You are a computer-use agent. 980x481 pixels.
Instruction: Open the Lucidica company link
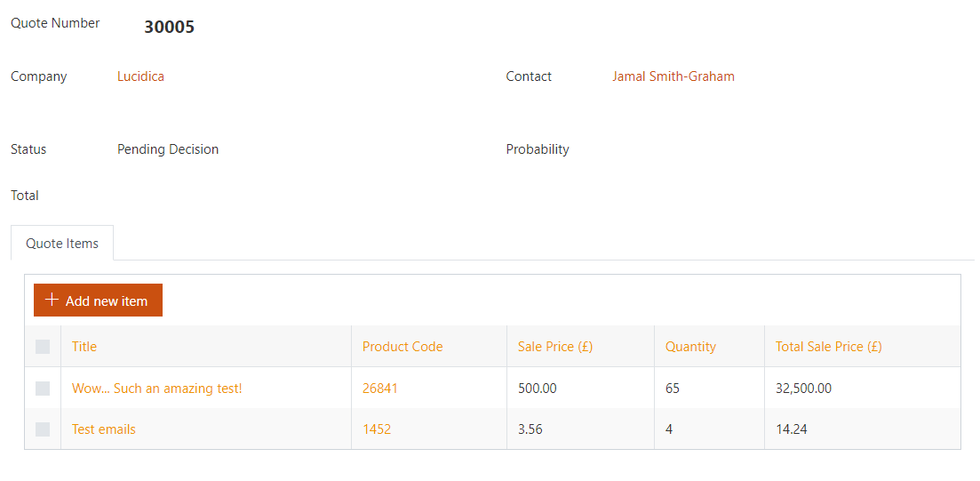pyautogui.click(x=140, y=76)
